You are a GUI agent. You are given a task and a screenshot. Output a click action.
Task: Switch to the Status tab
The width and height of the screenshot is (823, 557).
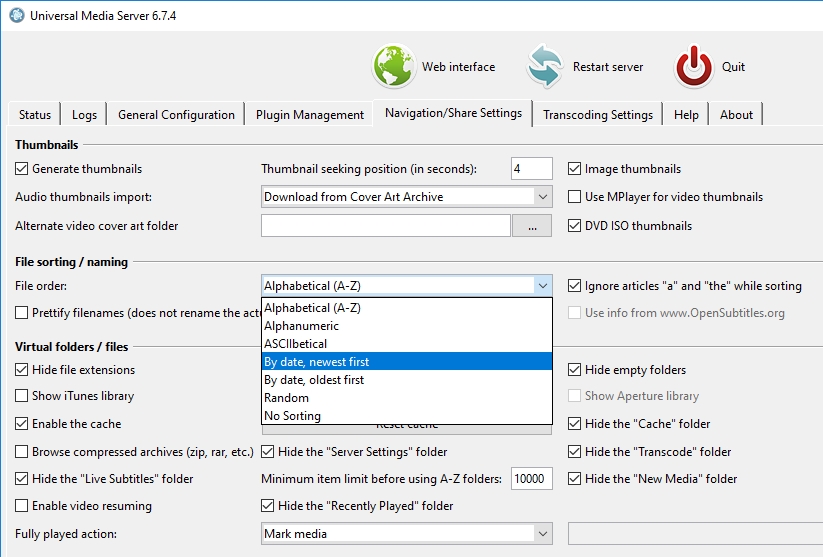click(35, 114)
